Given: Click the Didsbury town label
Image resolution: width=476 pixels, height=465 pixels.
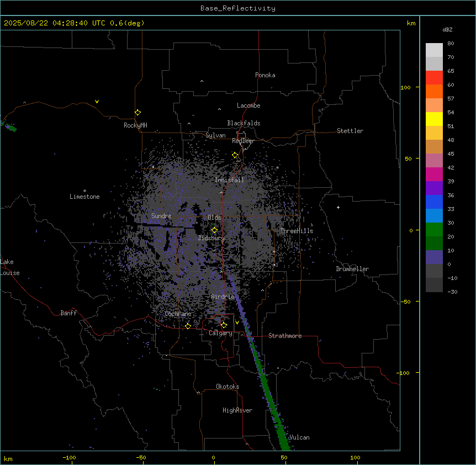Looking at the screenshot, I should pyautogui.click(x=211, y=238).
